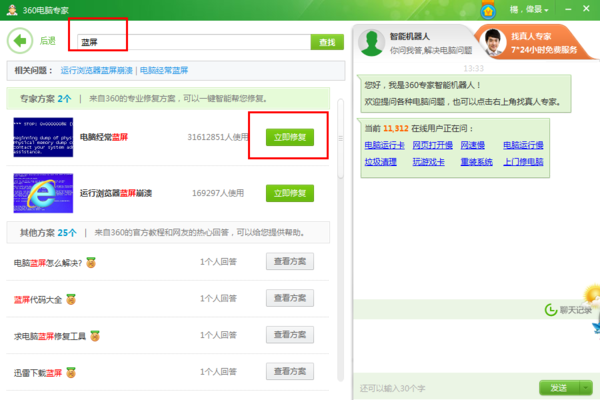Screen dimensions: 600x400
Task: Click the 重装系统 quick link
Action: 476,162
